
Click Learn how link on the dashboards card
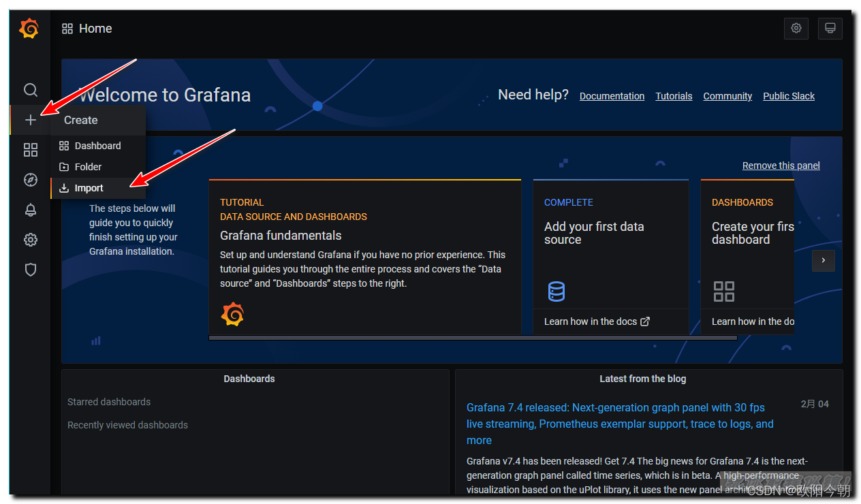tap(753, 321)
